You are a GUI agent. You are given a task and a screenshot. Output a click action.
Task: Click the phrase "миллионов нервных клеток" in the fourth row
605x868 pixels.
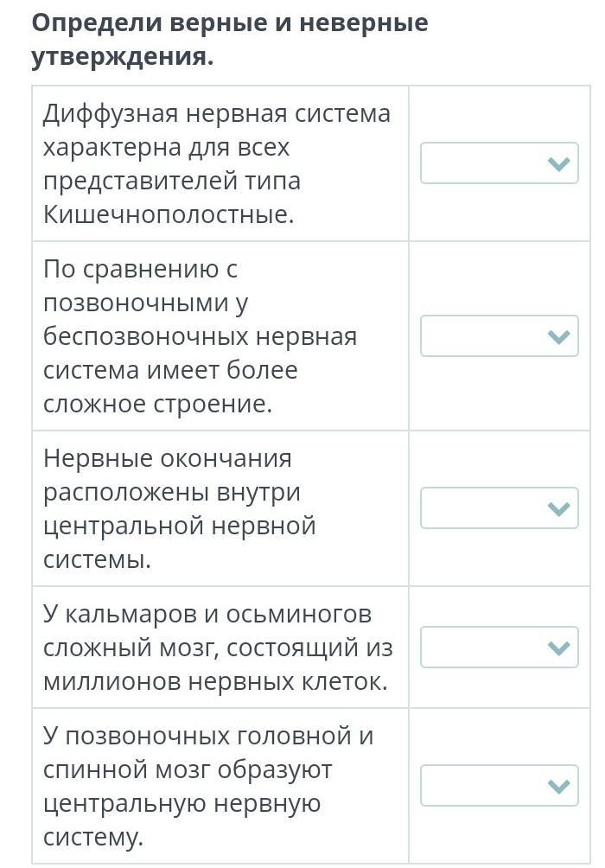pyautogui.click(x=214, y=681)
